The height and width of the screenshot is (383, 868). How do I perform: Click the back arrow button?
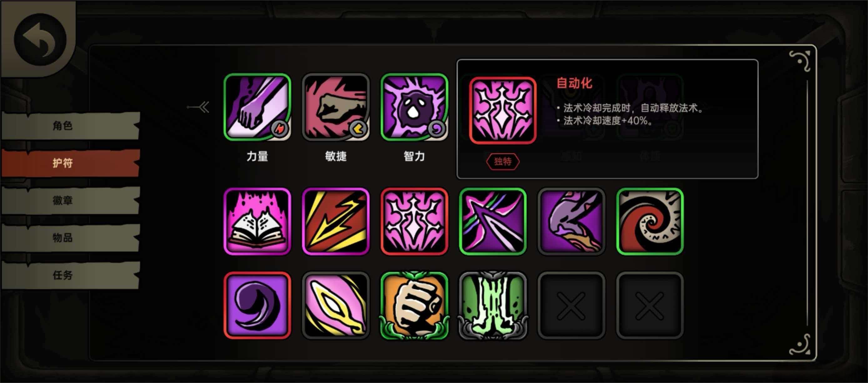40,39
